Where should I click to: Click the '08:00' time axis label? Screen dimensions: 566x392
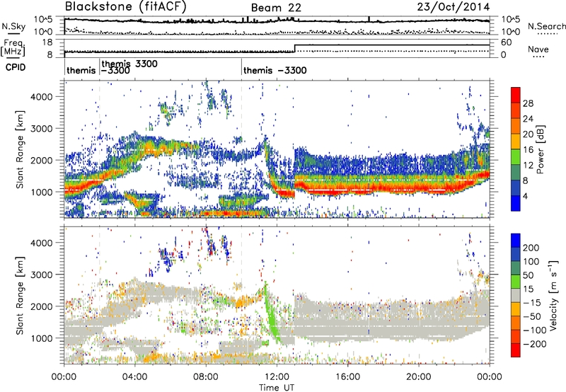tap(206, 377)
